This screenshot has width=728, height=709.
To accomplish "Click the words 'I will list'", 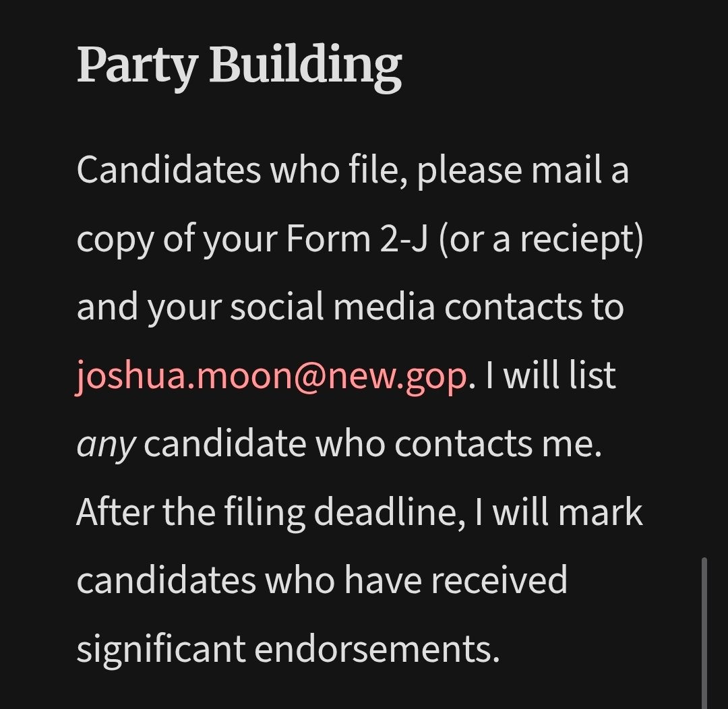I will 551,375.
